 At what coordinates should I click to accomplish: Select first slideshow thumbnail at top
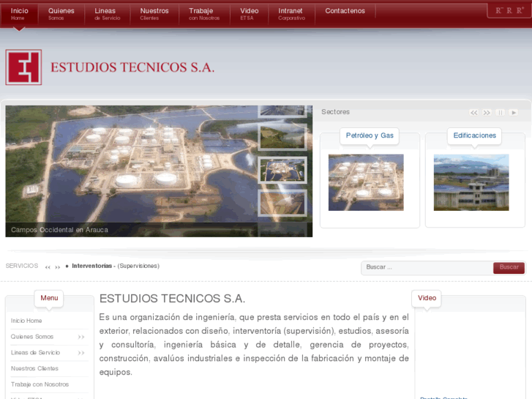pyautogui.click(x=282, y=111)
